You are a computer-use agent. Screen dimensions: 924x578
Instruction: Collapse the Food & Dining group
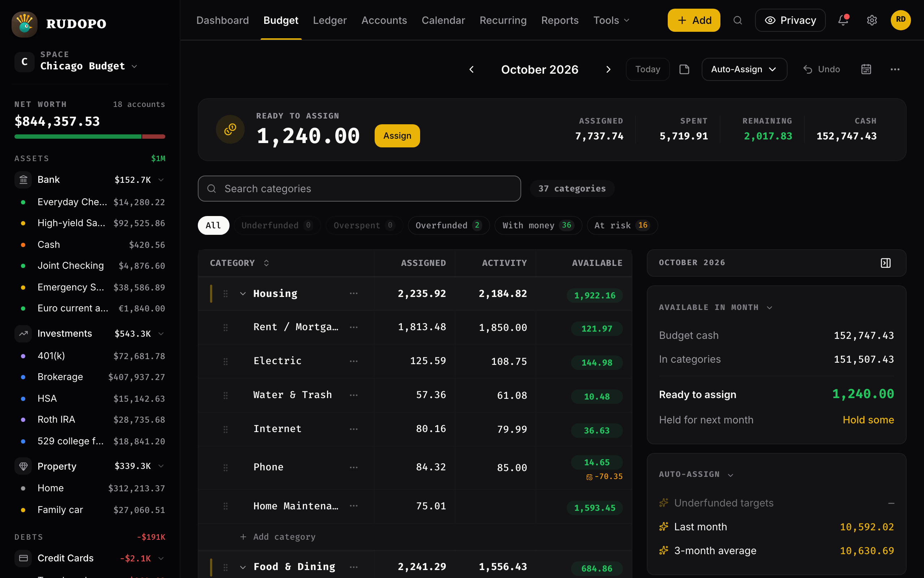point(243,567)
